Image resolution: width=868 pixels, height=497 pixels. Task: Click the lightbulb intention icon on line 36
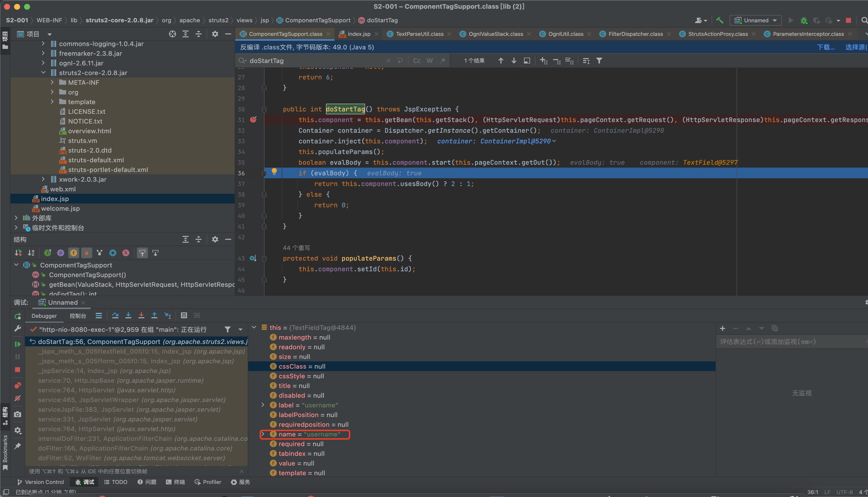(x=274, y=172)
